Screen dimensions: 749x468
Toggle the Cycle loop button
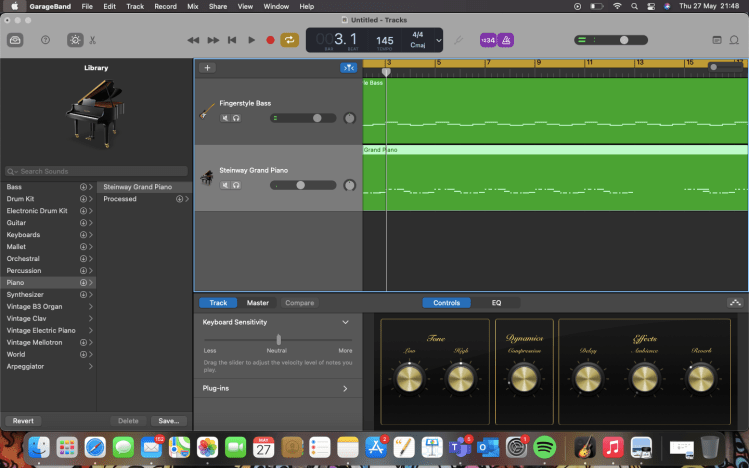pos(290,40)
